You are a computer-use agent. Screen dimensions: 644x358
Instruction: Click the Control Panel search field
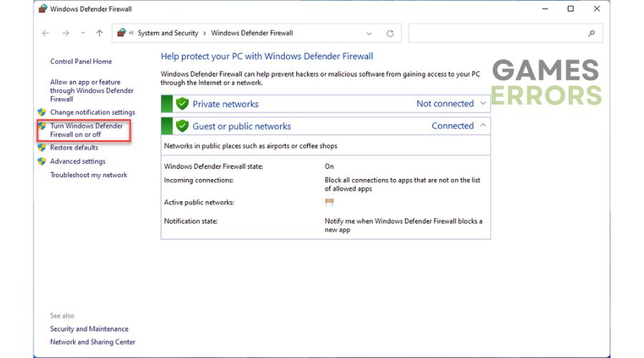coord(505,33)
